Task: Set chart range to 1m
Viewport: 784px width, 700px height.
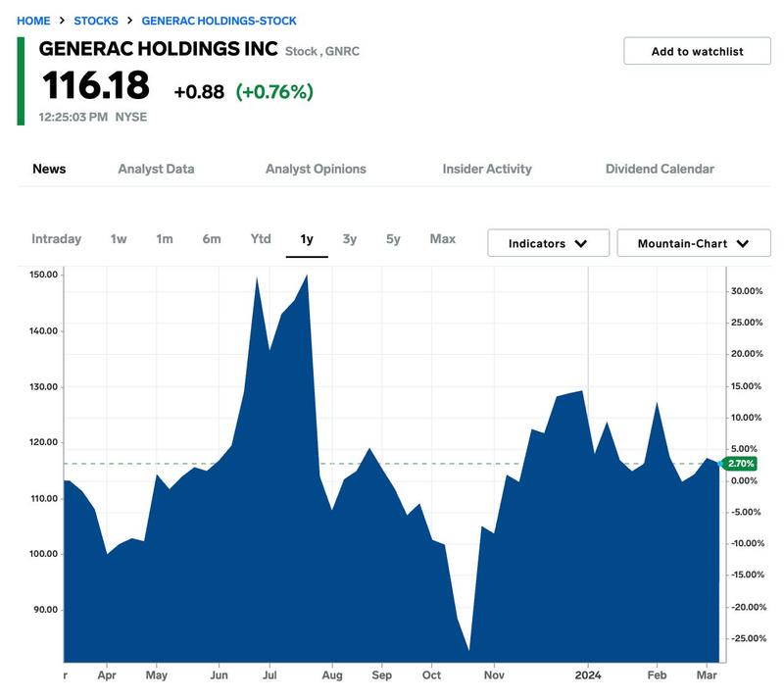Action: click(x=165, y=239)
